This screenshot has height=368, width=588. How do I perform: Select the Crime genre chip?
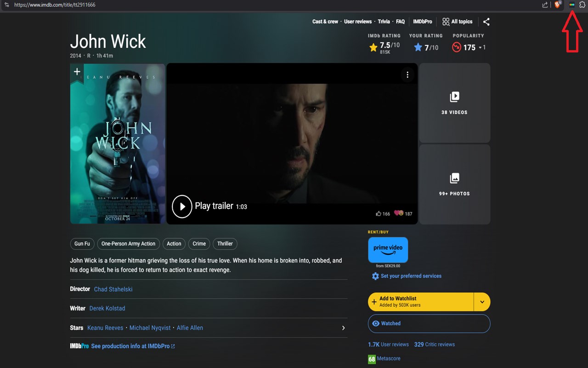tap(199, 244)
